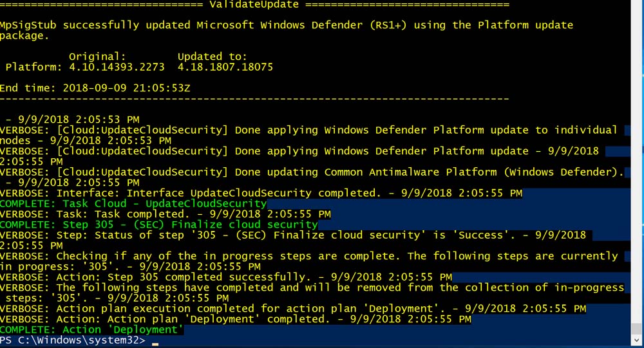Click "Done updating Common Antimalware Platform" line

312,172
